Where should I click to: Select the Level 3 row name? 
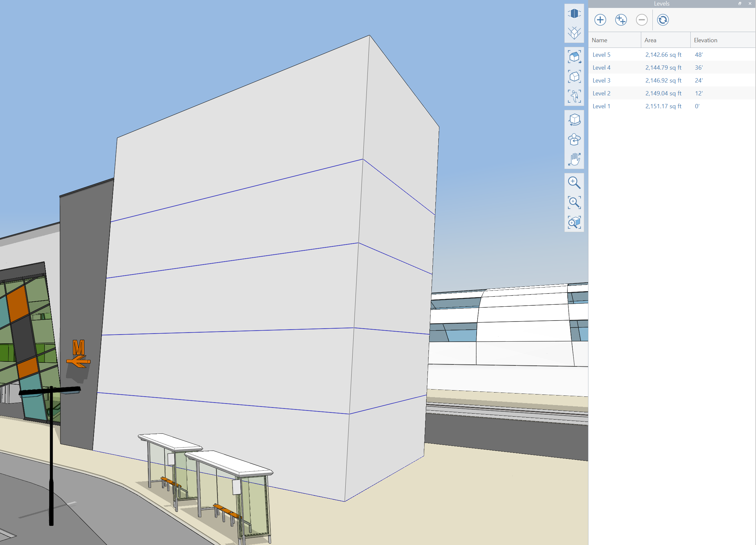click(601, 81)
